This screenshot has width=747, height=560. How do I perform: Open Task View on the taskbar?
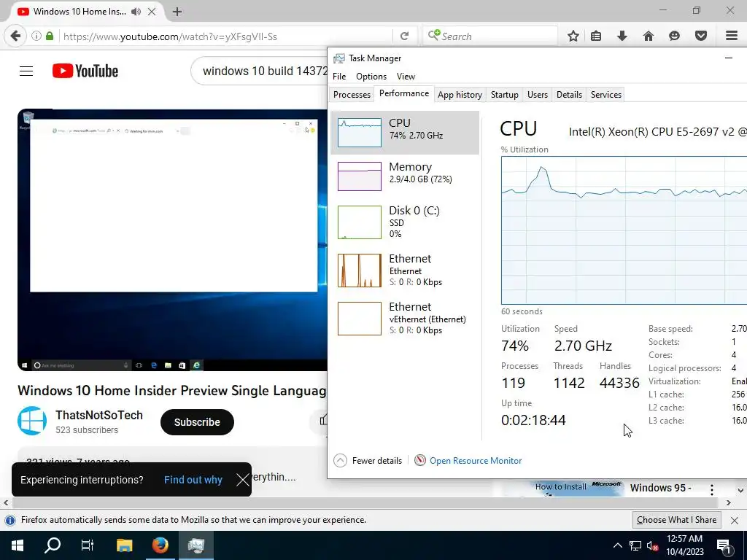point(88,545)
